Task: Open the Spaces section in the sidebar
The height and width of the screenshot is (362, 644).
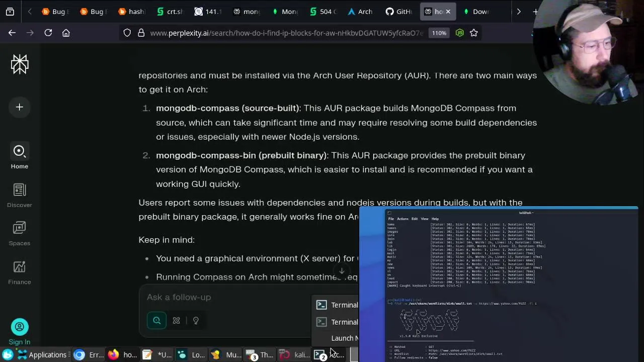Action: tap(20, 234)
